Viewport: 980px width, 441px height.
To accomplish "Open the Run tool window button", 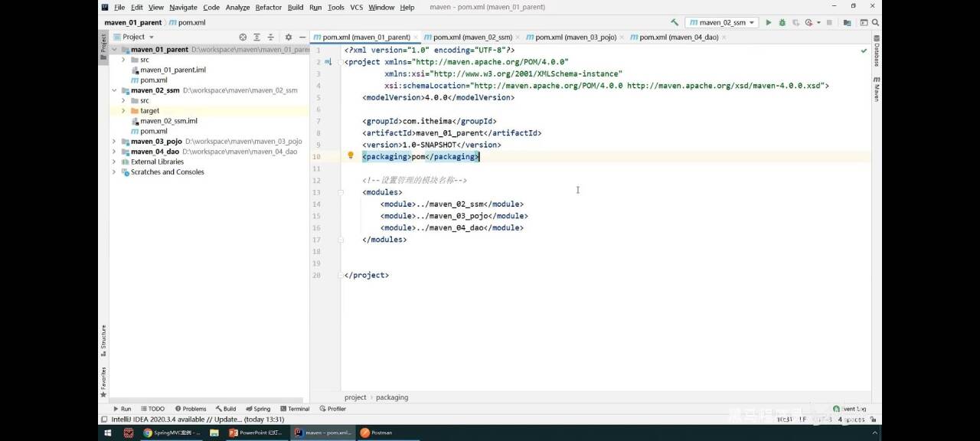I will click(x=122, y=409).
